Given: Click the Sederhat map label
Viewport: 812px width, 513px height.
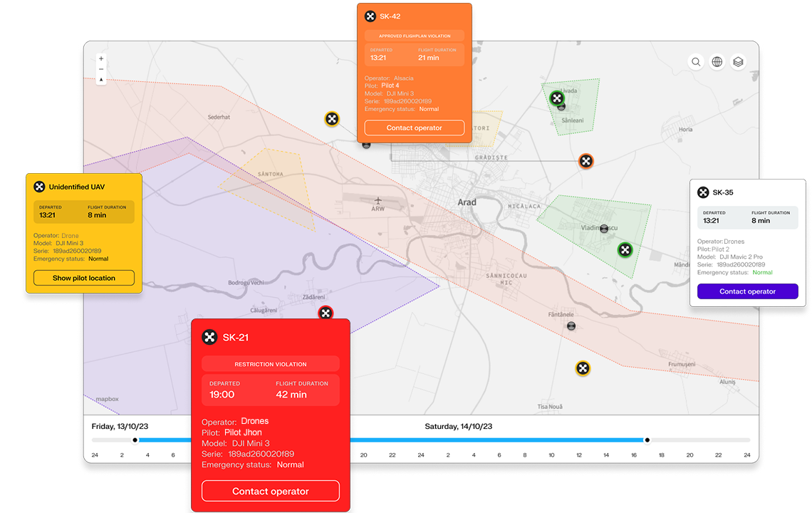Looking at the screenshot, I should (x=219, y=117).
